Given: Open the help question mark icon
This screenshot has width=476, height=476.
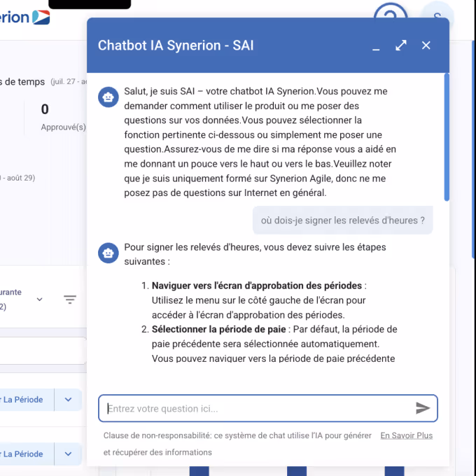Looking at the screenshot, I should coord(391,10).
